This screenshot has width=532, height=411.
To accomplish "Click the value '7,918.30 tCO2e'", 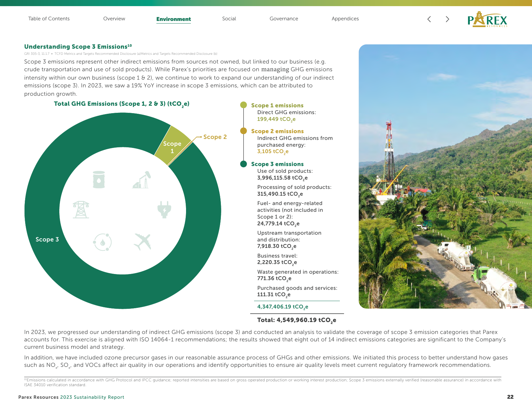I will pyautogui.click(x=277, y=246).
